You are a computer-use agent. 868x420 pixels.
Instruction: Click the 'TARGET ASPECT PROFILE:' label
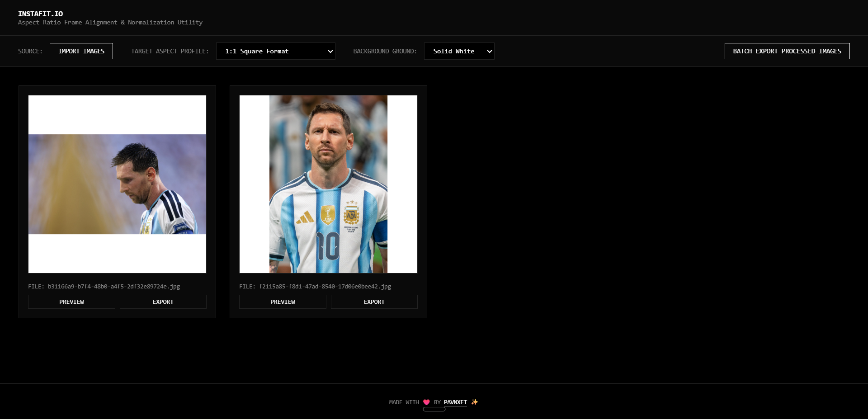170,51
